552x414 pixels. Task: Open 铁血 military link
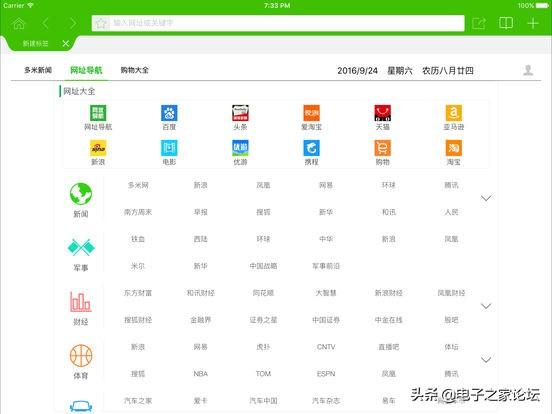138,239
